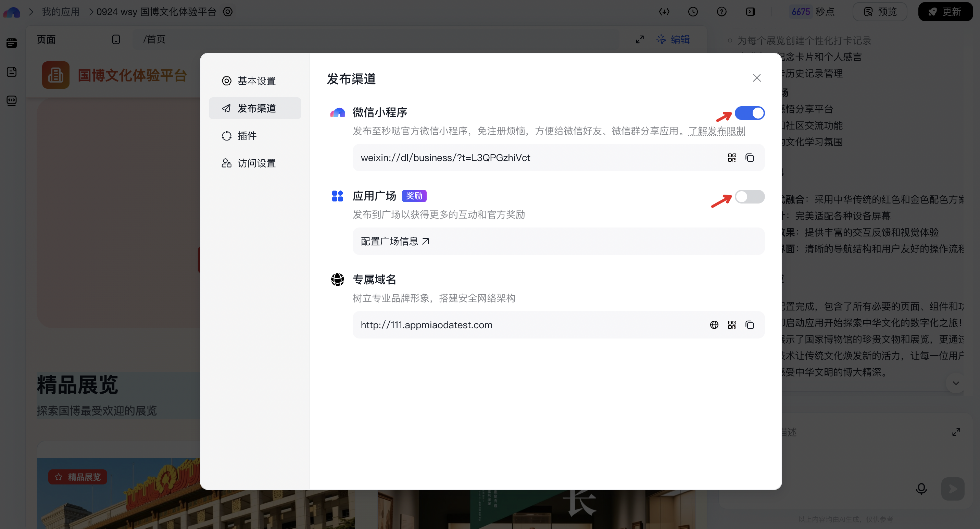Send the chat message
Screen dimensions: 980x529
[953, 489]
